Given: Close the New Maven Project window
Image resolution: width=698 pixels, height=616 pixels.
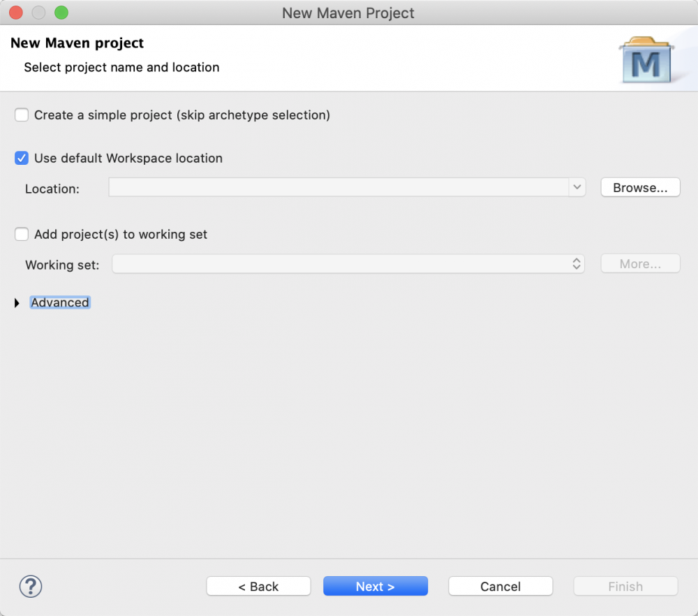Looking at the screenshot, I should tap(16, 13).
